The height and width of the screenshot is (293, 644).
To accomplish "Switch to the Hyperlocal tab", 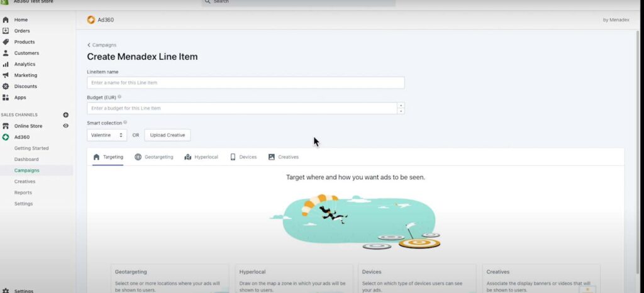I will [x=201, y=157].
